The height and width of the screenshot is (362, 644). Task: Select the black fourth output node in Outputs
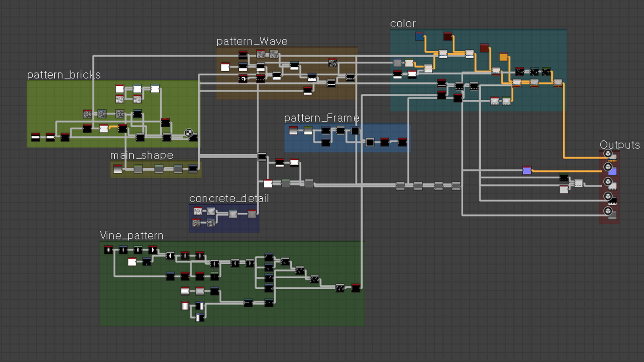point(612,201)
